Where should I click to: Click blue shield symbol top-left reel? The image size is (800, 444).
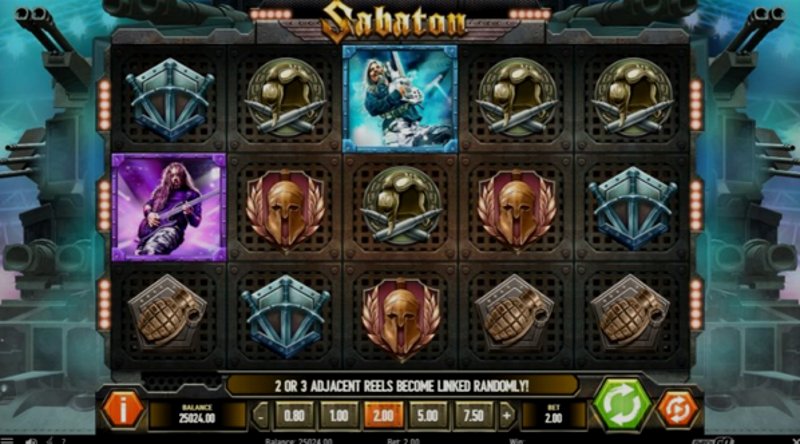[x=169, y=99]
